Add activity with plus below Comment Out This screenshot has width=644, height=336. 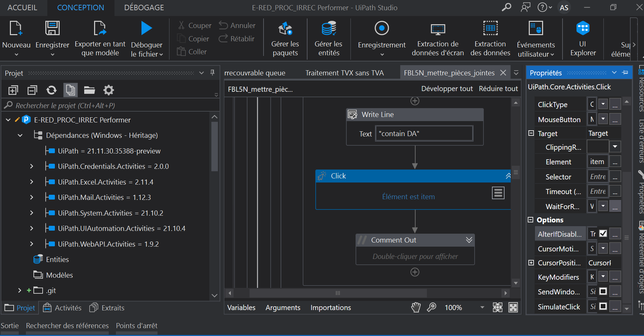click(x=415, y=272)
